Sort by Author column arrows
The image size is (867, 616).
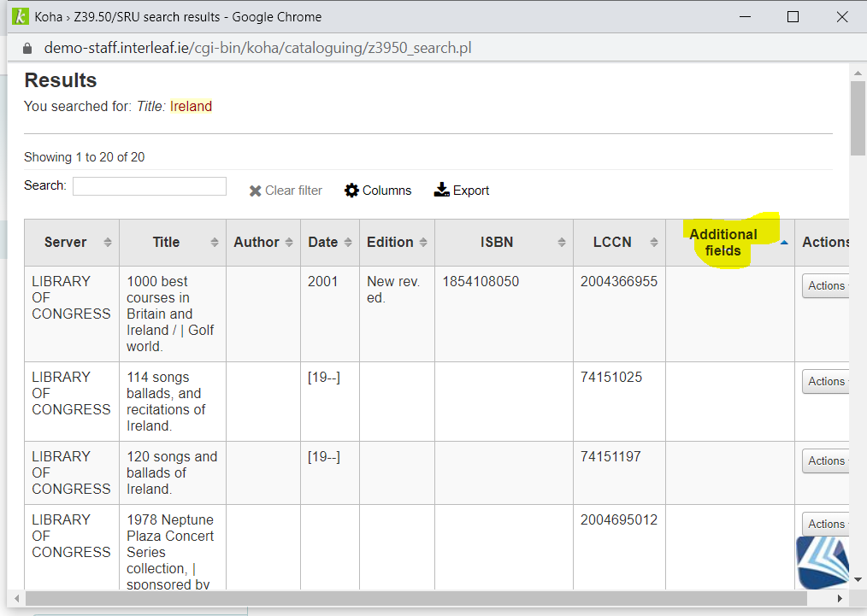[x=289, y=242]
